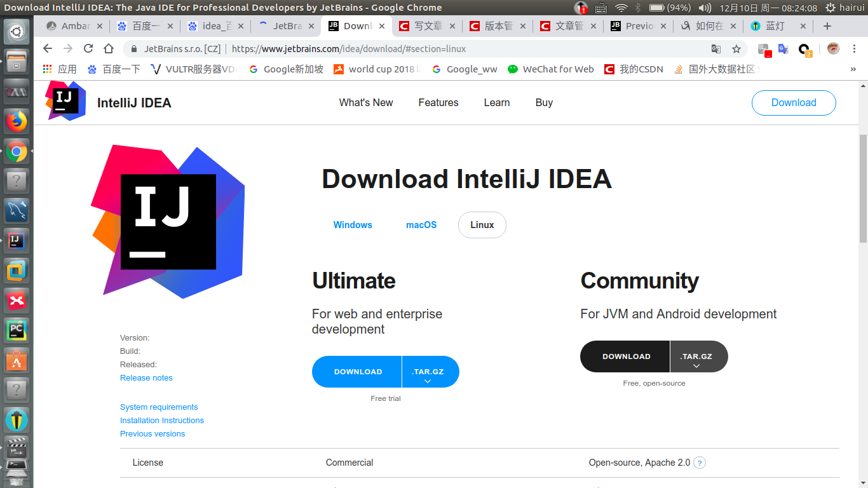Open the Previous versions link
Viewport: 868px width, 488px height.
(x=153, y=434)
